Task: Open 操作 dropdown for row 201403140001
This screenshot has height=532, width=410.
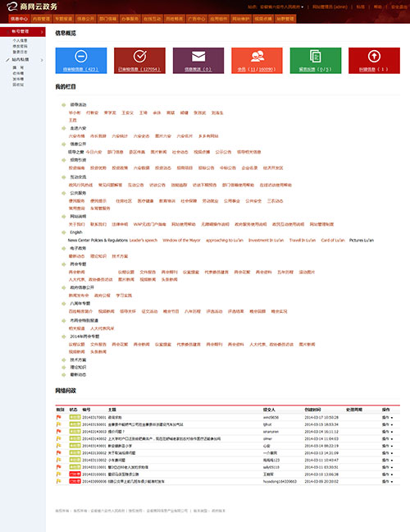Action: [x=388, y=446]
